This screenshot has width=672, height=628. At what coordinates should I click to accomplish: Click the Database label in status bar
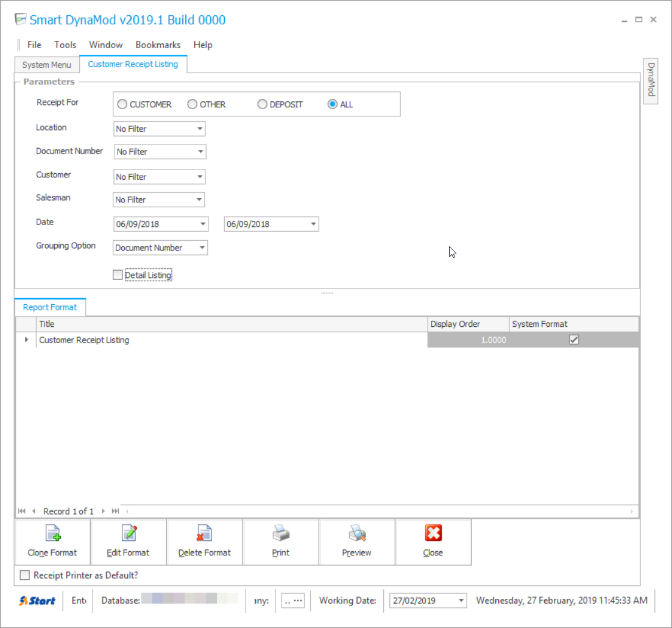coord(121,601)
